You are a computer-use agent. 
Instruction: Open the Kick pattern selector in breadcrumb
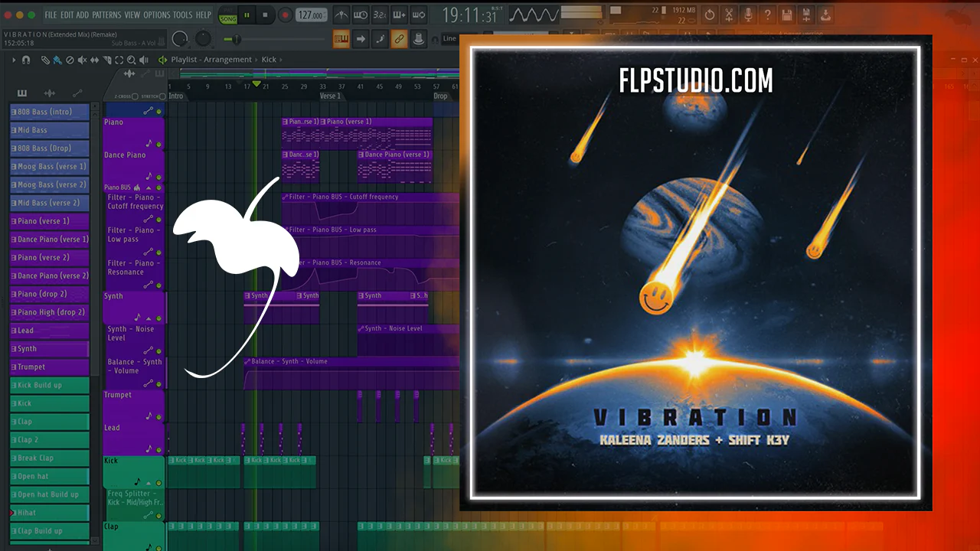tap(269, 60)
